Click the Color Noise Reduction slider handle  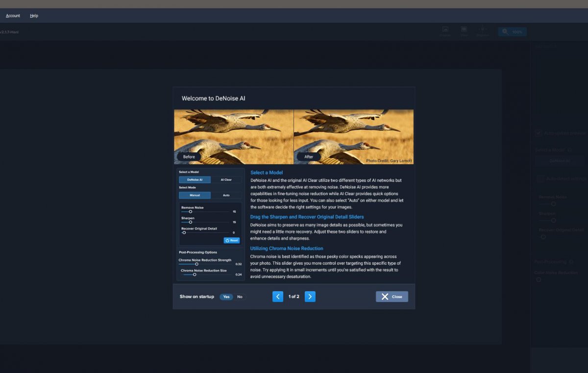click(539, 279)
